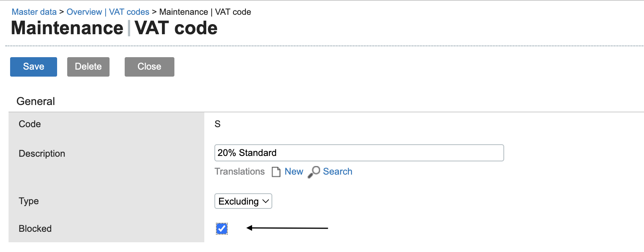This screenshot has width=644, height=252.
Task: Click the General section header
Action: [x=36, y=101]
